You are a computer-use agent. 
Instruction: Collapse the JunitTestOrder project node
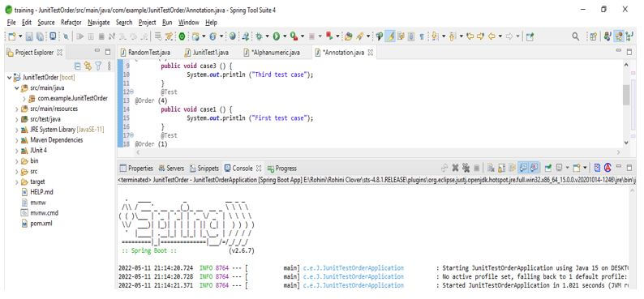(10, 77)
